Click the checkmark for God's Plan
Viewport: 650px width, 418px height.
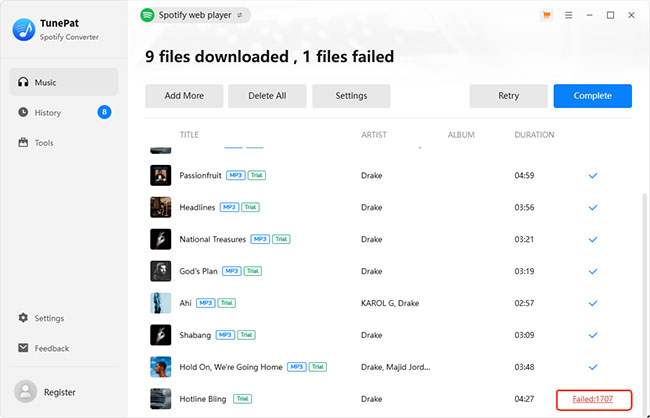593,271
